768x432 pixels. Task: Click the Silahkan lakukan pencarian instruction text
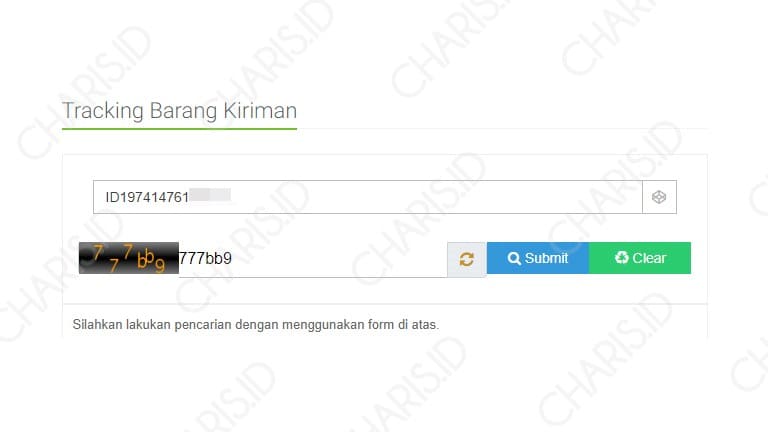256,325
